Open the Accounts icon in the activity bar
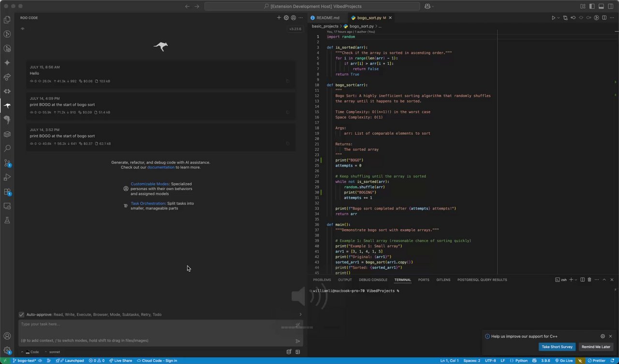The image size is (619, 364). click(7, 336)
